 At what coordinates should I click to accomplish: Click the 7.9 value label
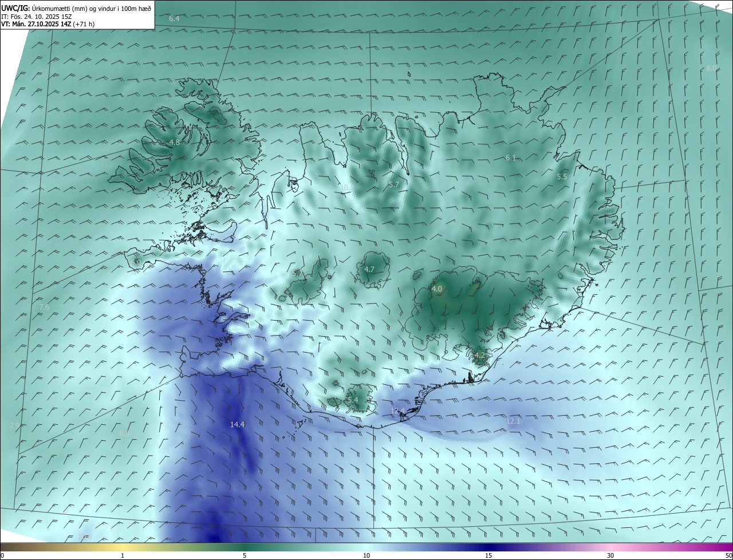[x=15, y=425]
